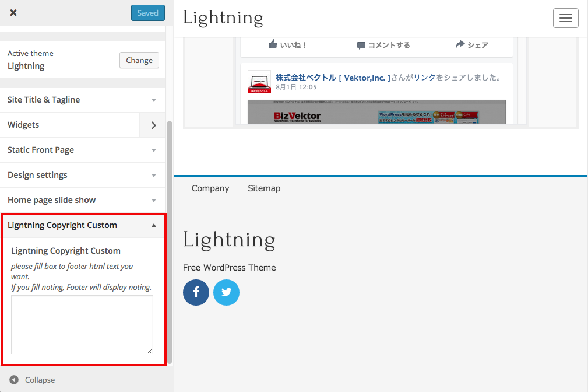Expand the Site Title & Tagline section

pyautogui.click(x=83, y=100)
